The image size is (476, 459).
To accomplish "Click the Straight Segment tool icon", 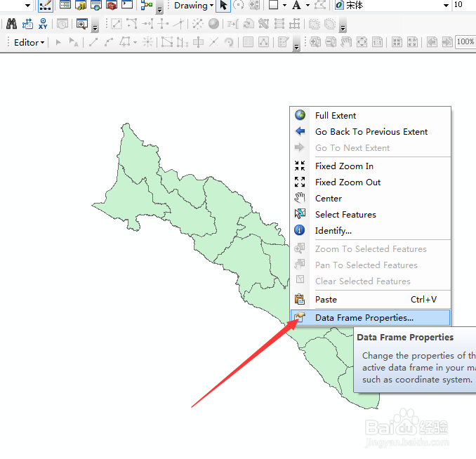I will 93,42.
